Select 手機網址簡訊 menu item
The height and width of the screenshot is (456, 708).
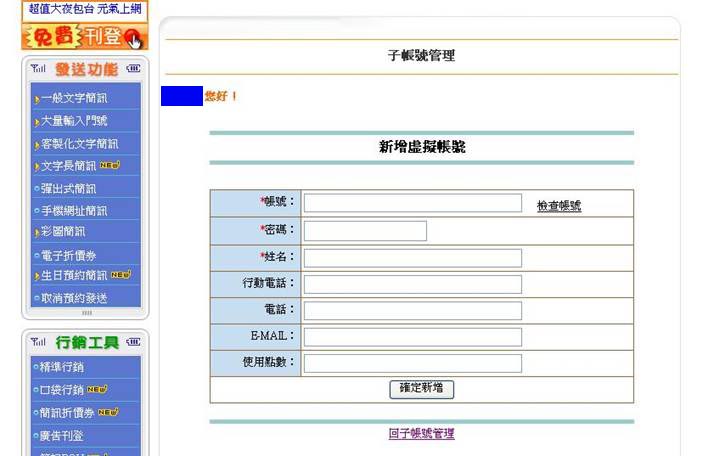coord(73,211)
